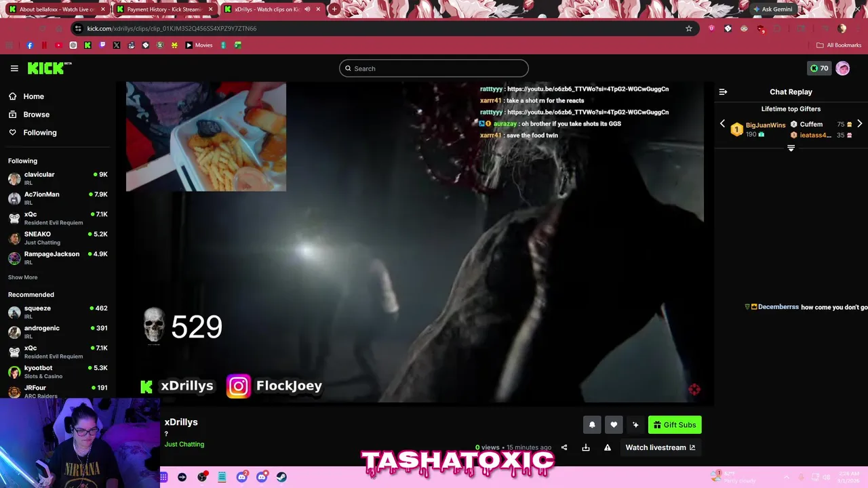The width and height of the screenshot is (868, 488).
Task: Bookmark page with the star icon
Action: [x=689, y=28]
